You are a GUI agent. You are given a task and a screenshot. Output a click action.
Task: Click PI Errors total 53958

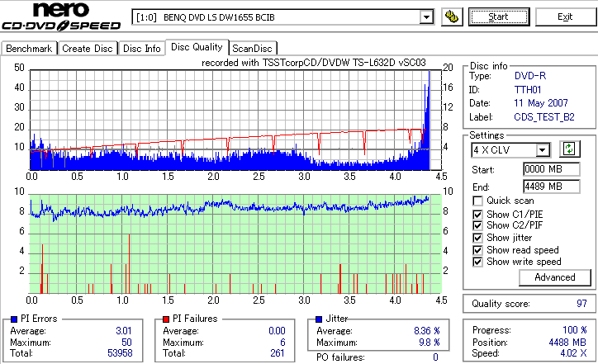[120, 353]
